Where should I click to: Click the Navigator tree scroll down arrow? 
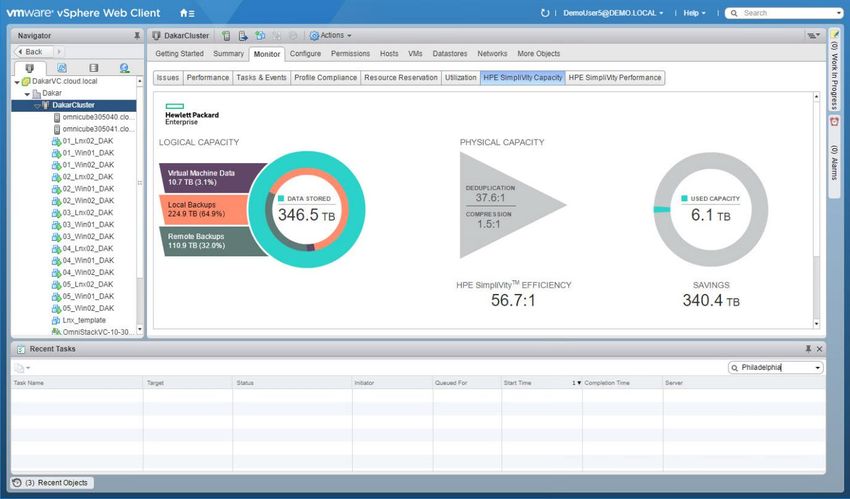140,329
